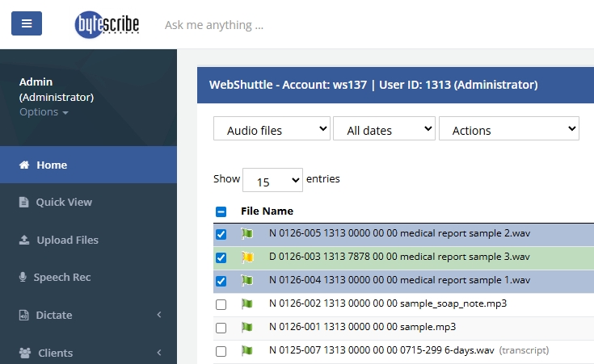Open the admin Options link
This screenshot has height=364, width=594.
click(x=43, y=112)
